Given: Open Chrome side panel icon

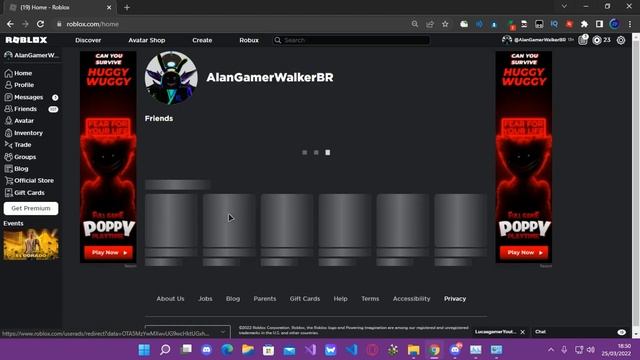Looking at the screenshot, I should click(x=599, y=24).
